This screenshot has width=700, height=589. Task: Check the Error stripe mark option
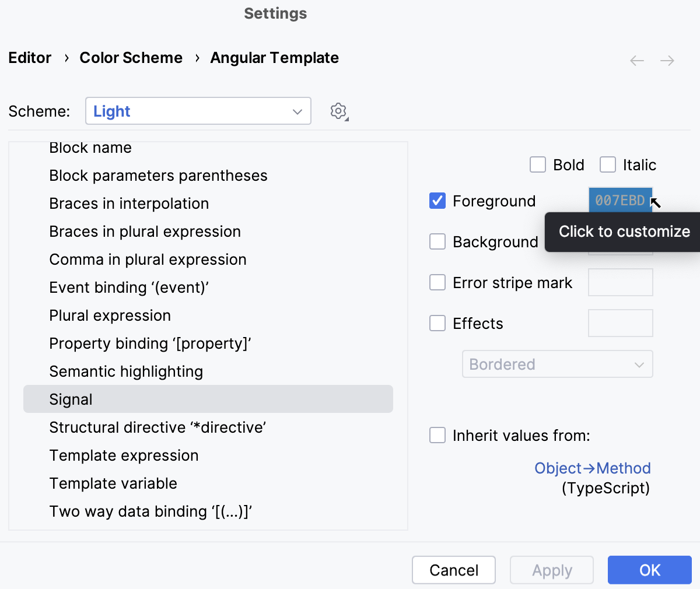point(437,282)
